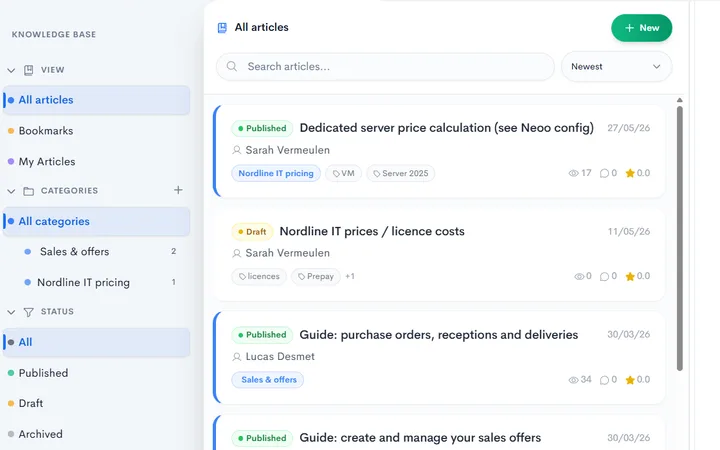Click the All articles book icon in header
Viewport: 720px width, 450px height.
(x=222, y=28)
